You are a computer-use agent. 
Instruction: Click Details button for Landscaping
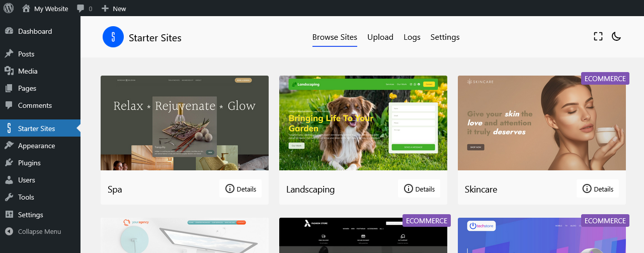tap(419, 189)
